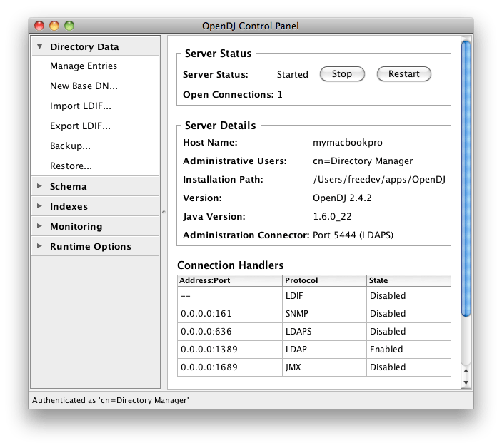Click the OpenDJ 2.4.2 version value

342,198
